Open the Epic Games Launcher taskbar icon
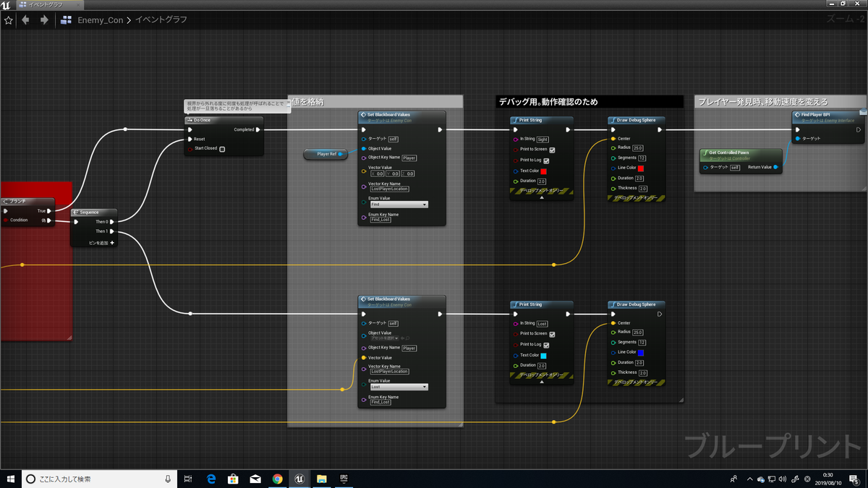This screenshot has height=488, width=868. coord(344,479)
